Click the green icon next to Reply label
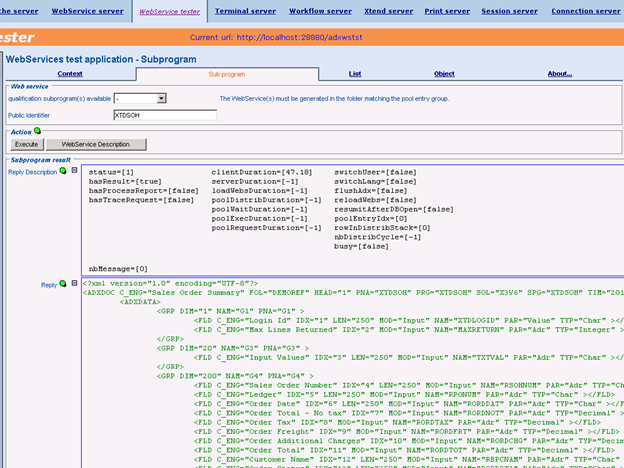Image resolution: width=624 pixels, height=468 pixels. click(64, 284)
